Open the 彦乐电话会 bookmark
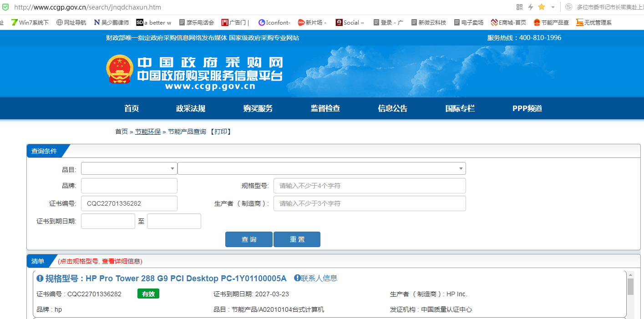 coord(197,22)
